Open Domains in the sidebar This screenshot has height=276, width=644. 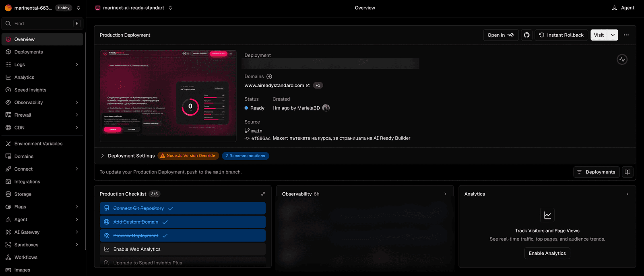(x=42, y=157)
